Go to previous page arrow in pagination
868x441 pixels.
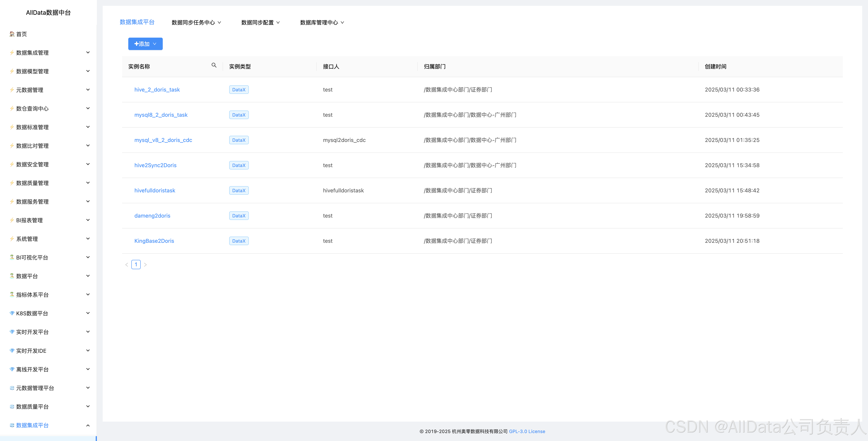pyautogui.click(x=127, y=265)
